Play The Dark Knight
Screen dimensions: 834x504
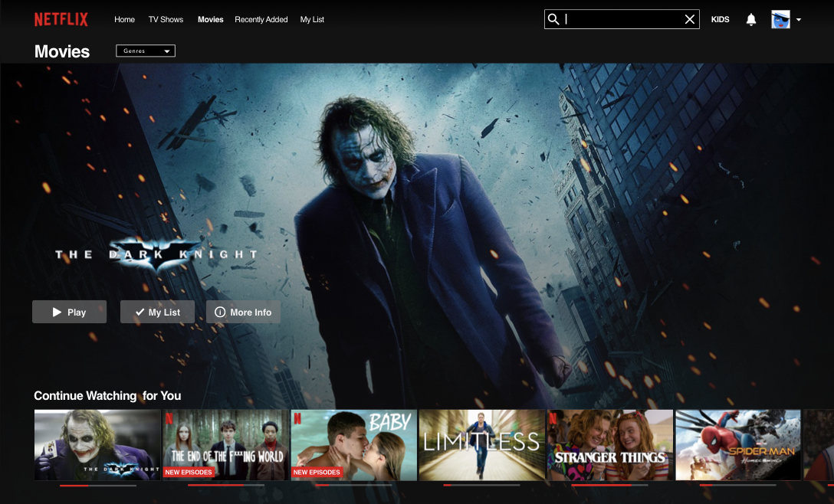[x=69, y=312]
